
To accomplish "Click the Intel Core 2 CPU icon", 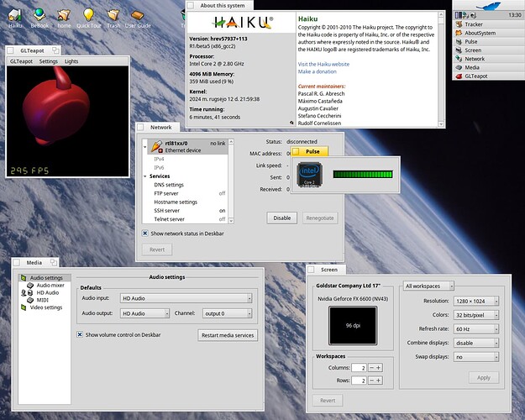I will 309,174.
